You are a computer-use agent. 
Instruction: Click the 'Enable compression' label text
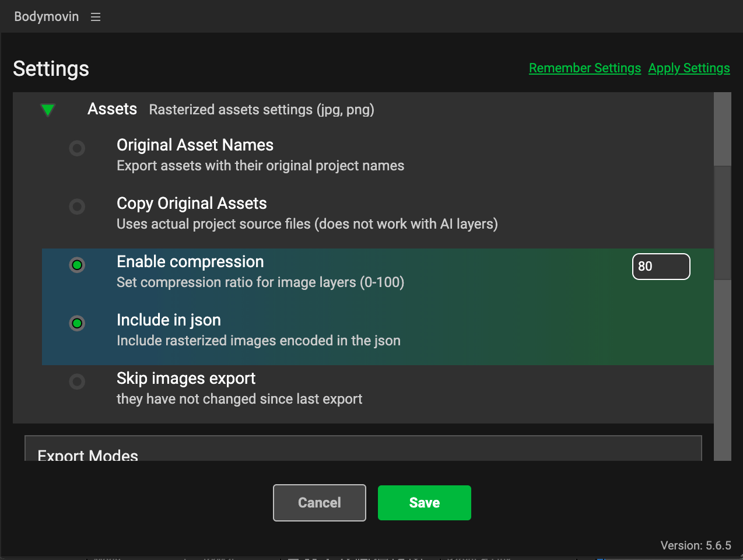[190, 262]
